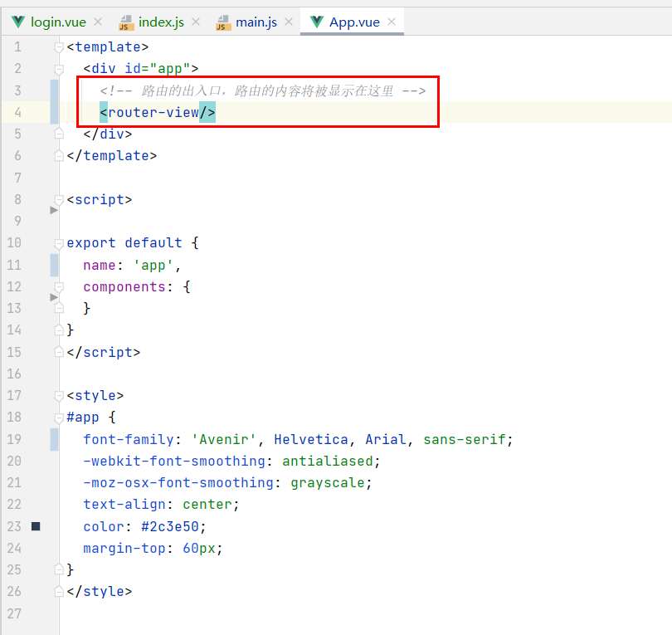Collapse the <script> block at line 8
The height and width of the screenshot is (635, 672).
(59, 199)
